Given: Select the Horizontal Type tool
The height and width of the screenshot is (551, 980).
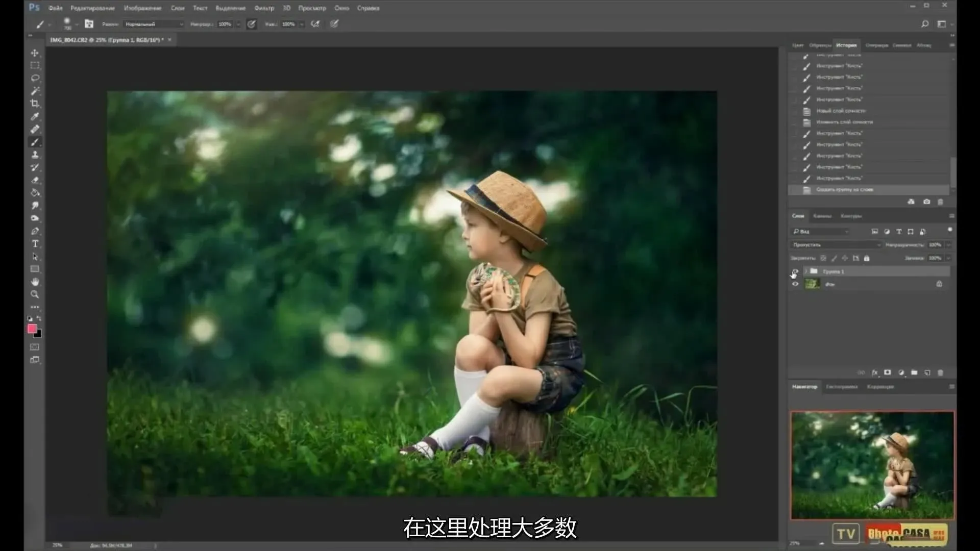Looking at the screenshot, I should [x=35, y=244].
